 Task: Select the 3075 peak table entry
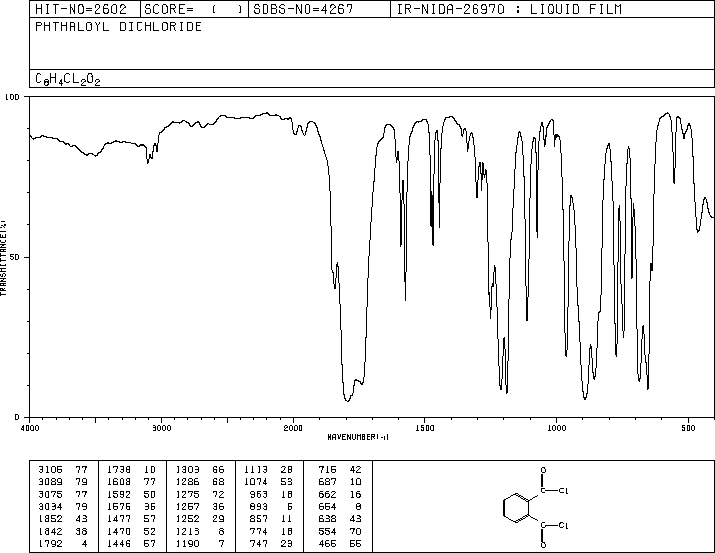tap(62, 494)
